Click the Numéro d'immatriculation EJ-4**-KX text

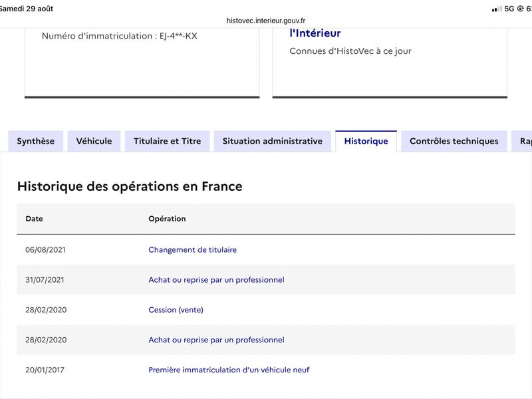pos(120,36)
